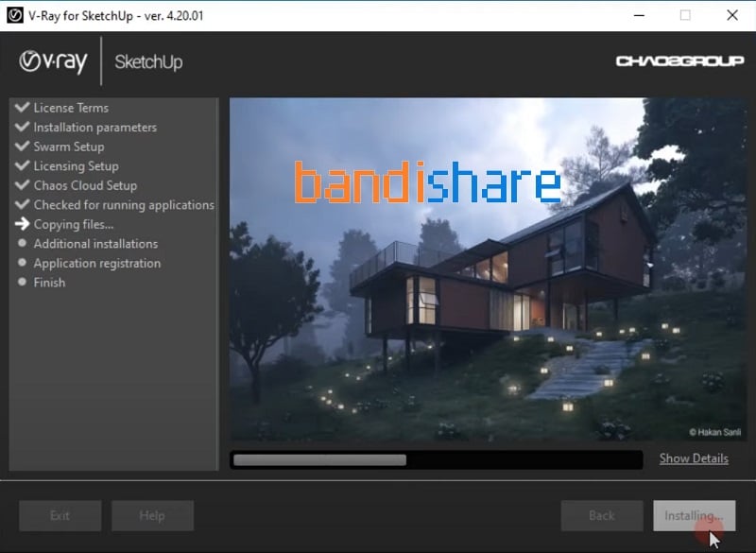Image resolution: width=756 pixels, height=553 pixels.
Task: Click the Chaos Group logo
Action: click(x=679, y=61)
